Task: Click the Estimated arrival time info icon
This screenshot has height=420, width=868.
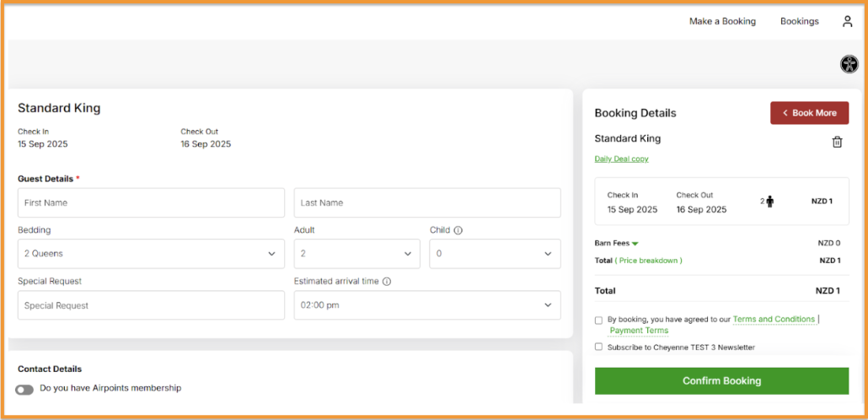Action: coord(386,282)
